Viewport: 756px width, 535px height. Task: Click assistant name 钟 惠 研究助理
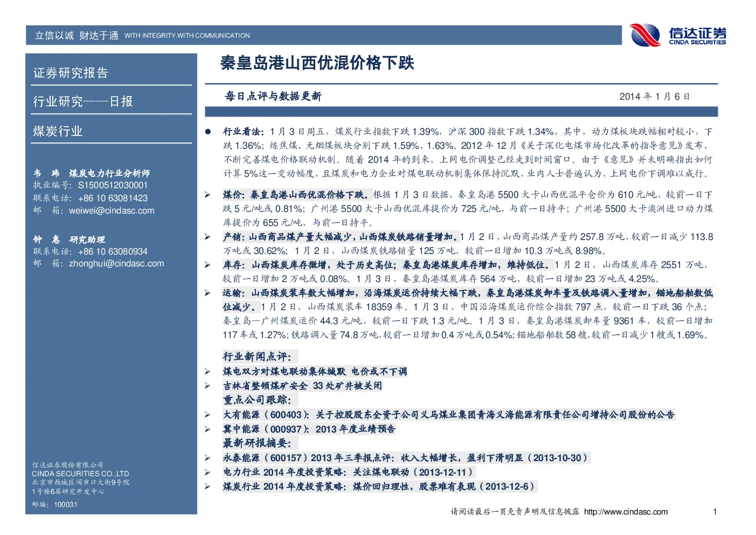pos(69,239)
